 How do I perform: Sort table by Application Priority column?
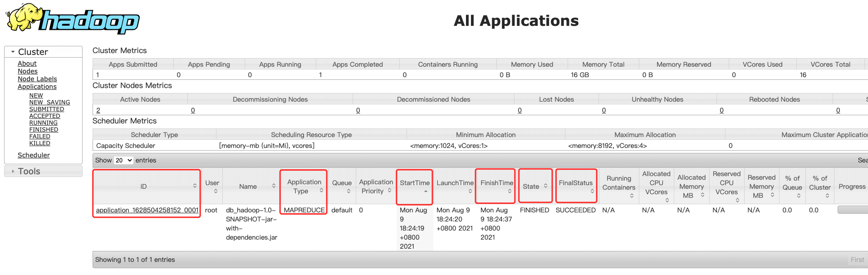[376, 187]
